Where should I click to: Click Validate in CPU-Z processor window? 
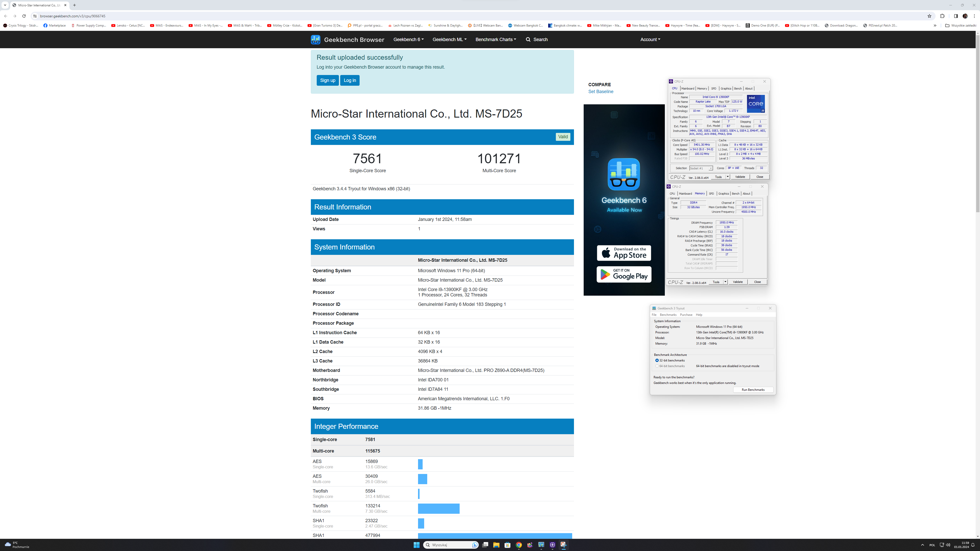tap(740, 177)
